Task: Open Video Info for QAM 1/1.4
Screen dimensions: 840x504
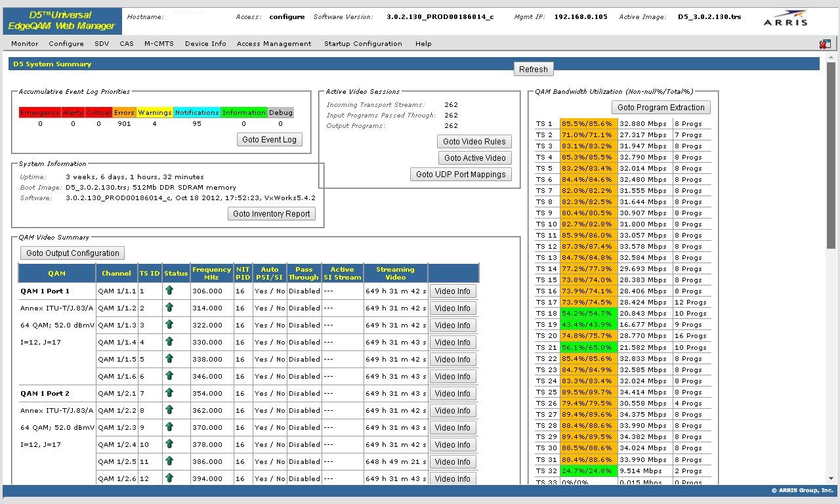Action: (453, 343)
